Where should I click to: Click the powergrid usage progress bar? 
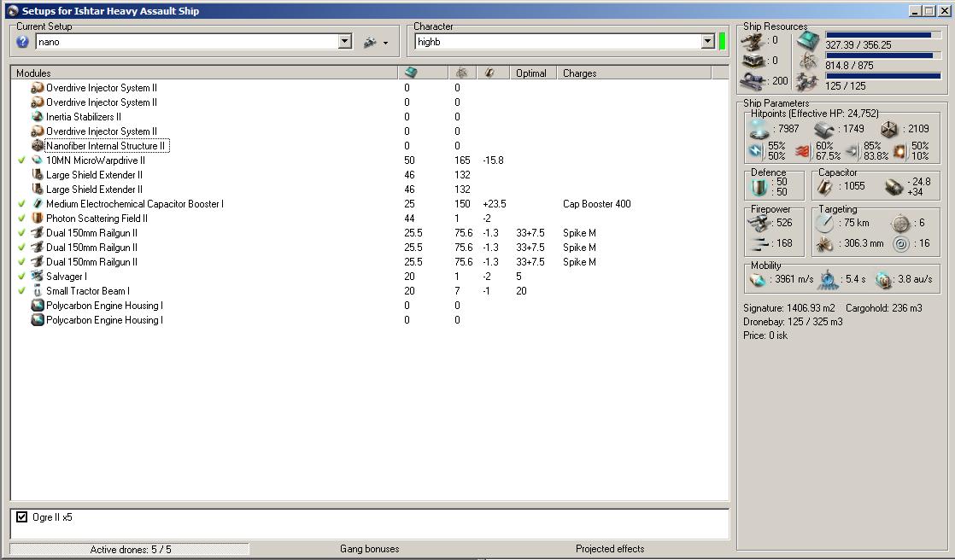click(884, 56)
